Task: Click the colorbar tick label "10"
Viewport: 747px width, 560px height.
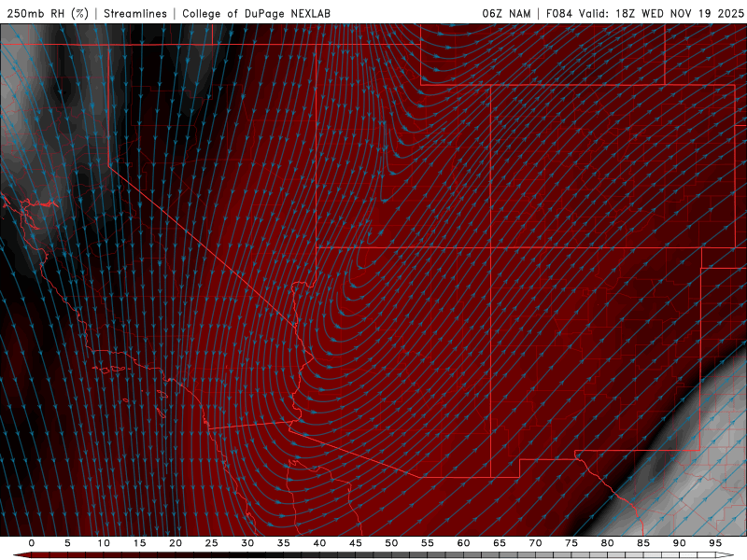Action: click(x=104, y=543)
